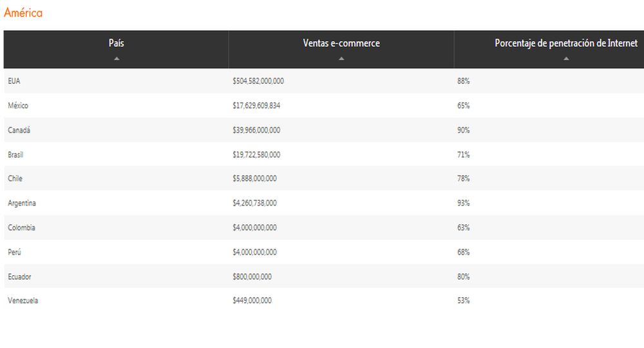This screenshot has height=348, width=644.
Task: Click the América section heading
Action: pos(23,13)
